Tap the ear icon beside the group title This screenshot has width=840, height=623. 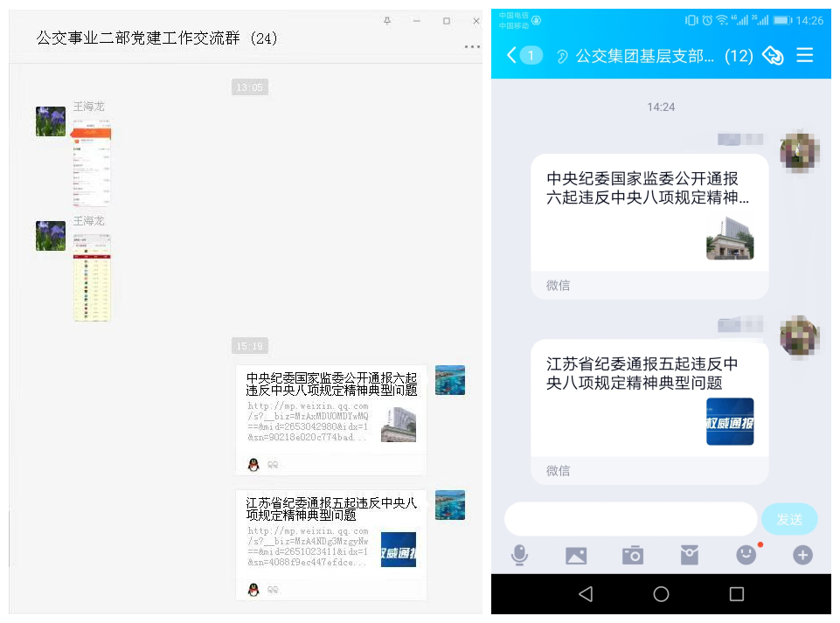562,57
